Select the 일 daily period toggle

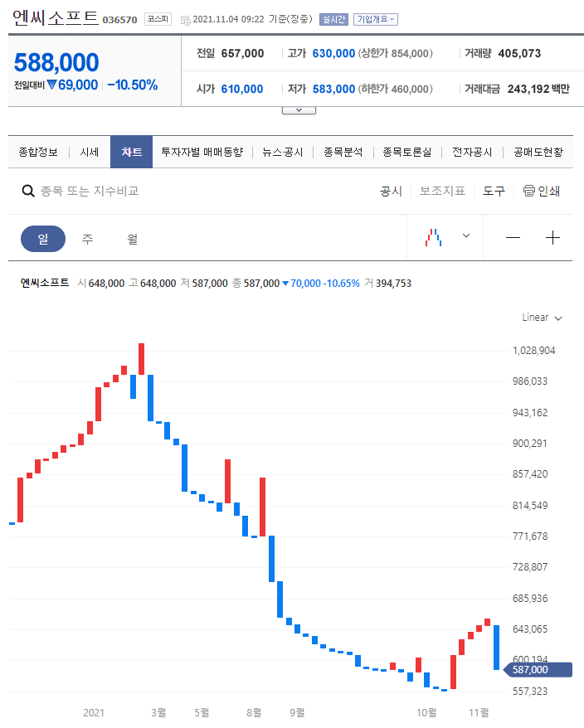[x=42, y=239]
